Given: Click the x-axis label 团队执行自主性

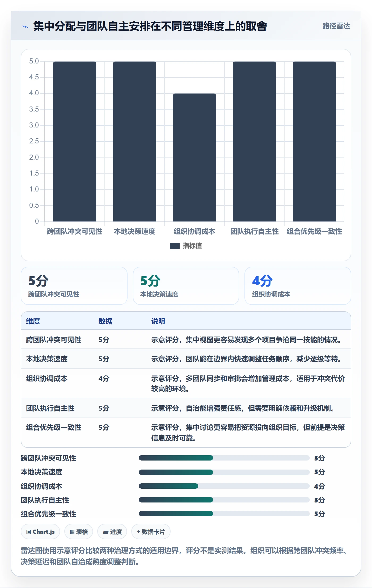Looking at the screenshot, I should click(254, 232).
